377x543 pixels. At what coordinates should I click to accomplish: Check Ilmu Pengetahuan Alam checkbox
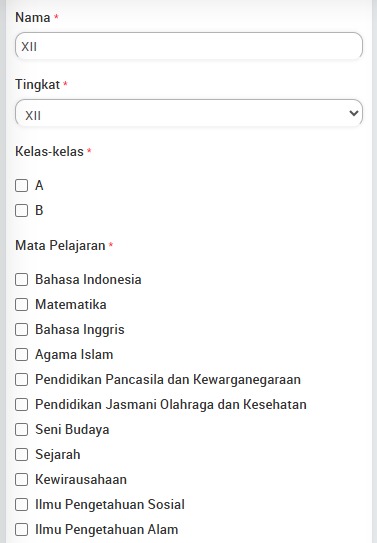tap(21, 529)
